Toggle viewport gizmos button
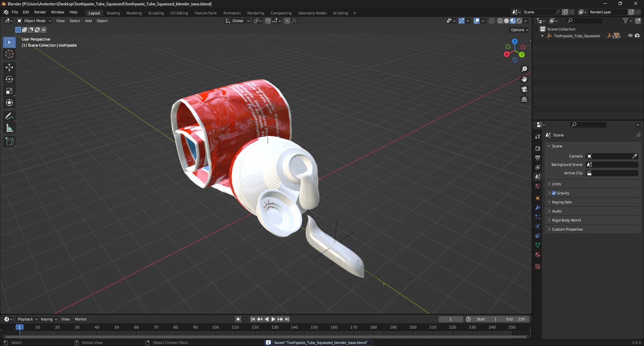The width and height of the screenshot is (644, 346). click(x=462, y=21)
